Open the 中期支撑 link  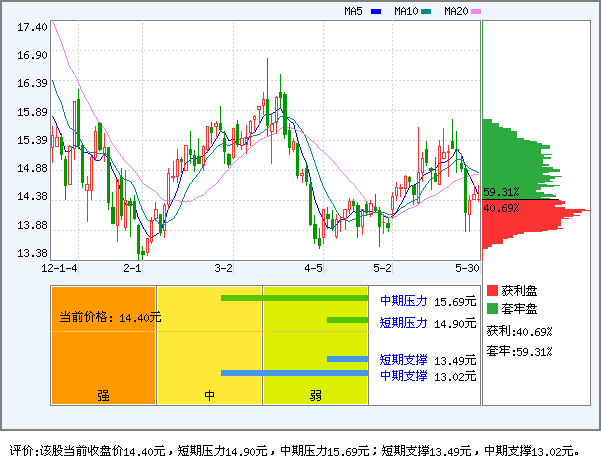click(x=404, y=376)
